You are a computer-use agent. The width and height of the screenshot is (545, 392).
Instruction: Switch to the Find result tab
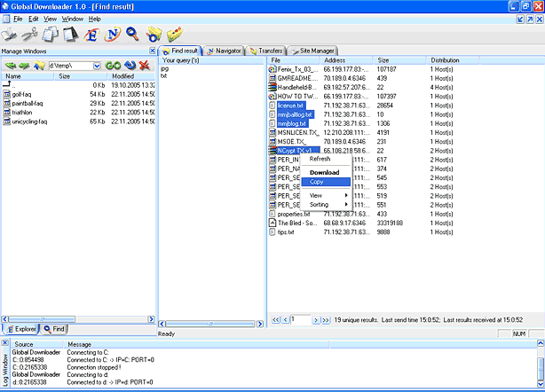coord(180,51)
